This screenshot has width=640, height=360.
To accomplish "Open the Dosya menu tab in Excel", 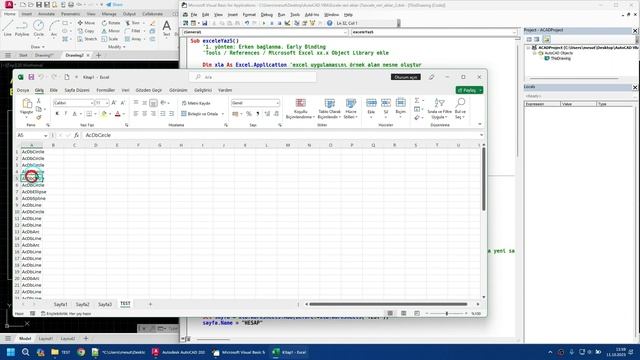I will click(x=23, y=90).
